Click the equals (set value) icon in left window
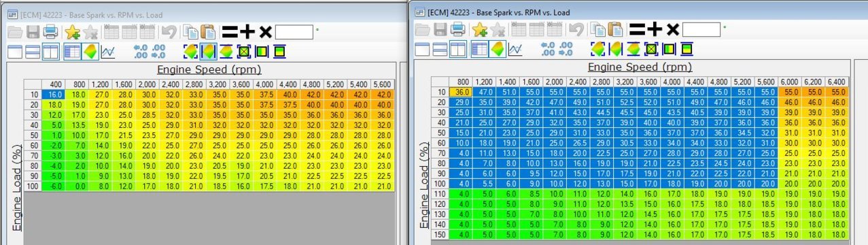Viewport: 868px width, 245px height. [230, 31]
